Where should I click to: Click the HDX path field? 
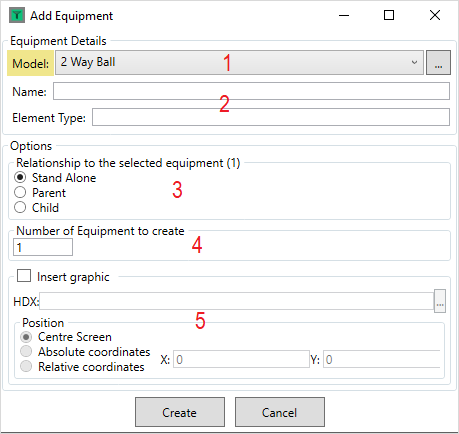pyautogui.click(x=236, y=301)
